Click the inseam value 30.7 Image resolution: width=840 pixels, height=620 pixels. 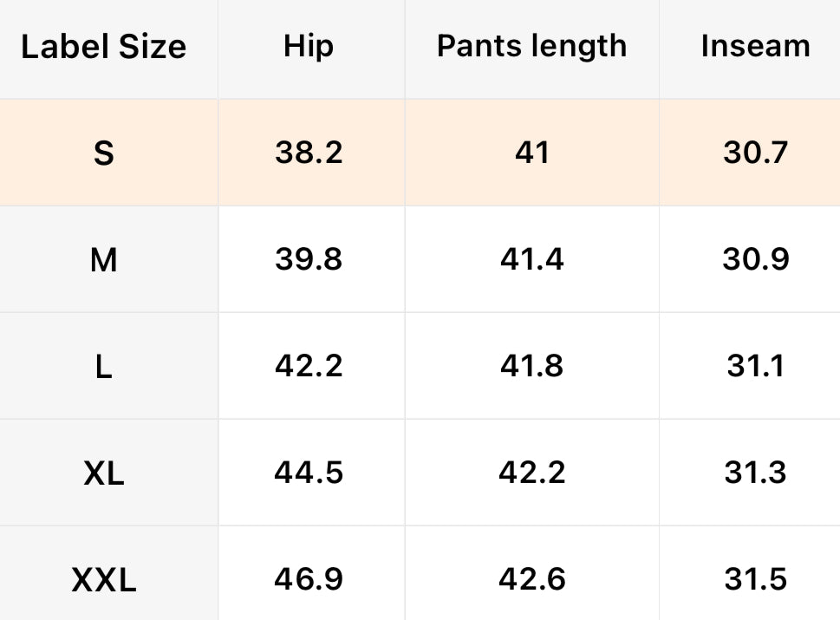(755, 153)
